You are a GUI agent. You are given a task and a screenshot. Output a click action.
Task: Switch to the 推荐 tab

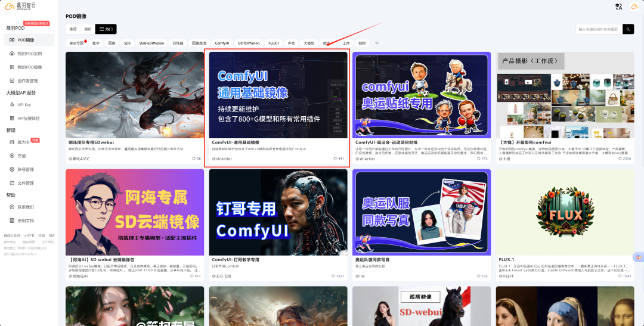click(73, 29)
